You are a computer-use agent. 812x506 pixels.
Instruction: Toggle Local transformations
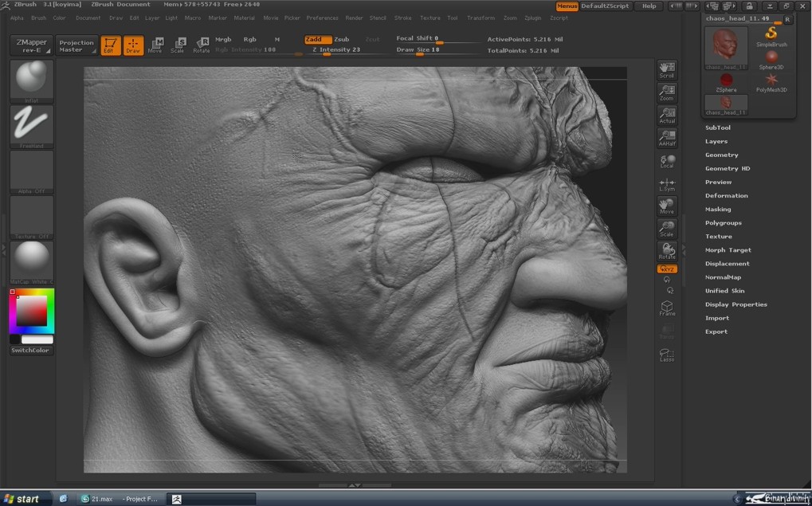(x=667, y=160)
